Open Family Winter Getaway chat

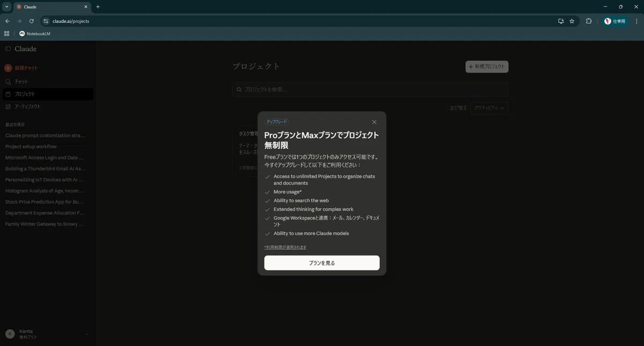click(x=45, y=224)
